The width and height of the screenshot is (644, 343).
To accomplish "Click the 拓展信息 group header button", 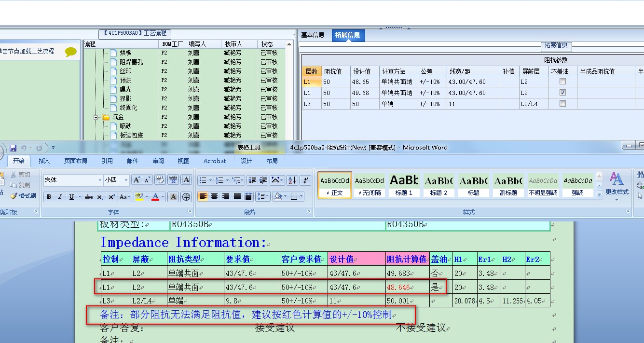I will [556, 46].
